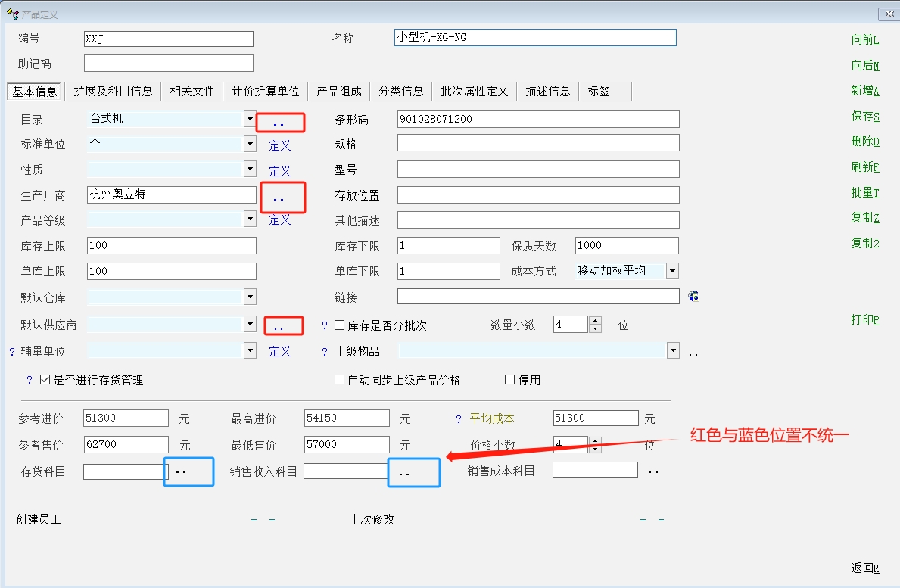Uncheck the 是否进行存货管理 checkbox
Screen dimensions: 900x588
[x=45, y=380]
